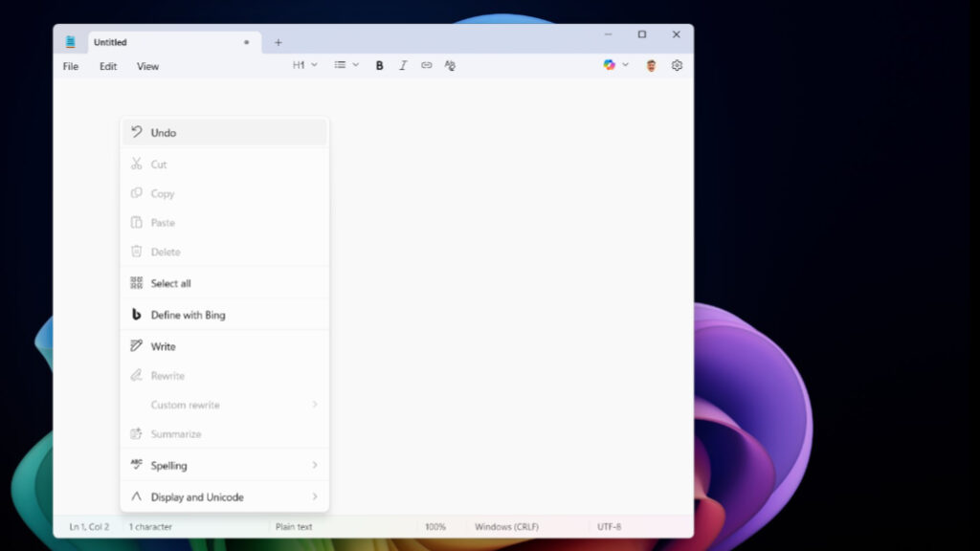The image size is (980, 551).
Task: Open Settings with the gear icon
Action: (677, 65)
